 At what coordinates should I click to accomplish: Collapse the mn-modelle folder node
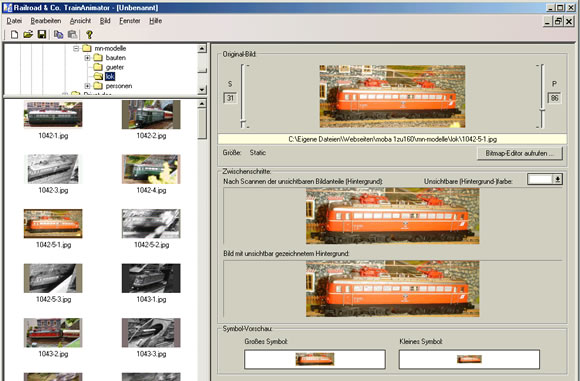click(76, 48)
